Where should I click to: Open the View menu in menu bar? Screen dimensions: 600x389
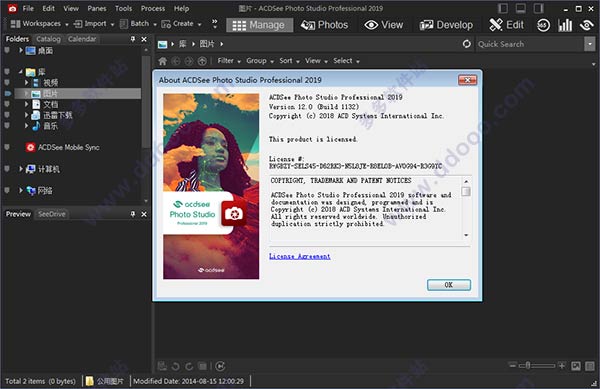click(71, 8)
